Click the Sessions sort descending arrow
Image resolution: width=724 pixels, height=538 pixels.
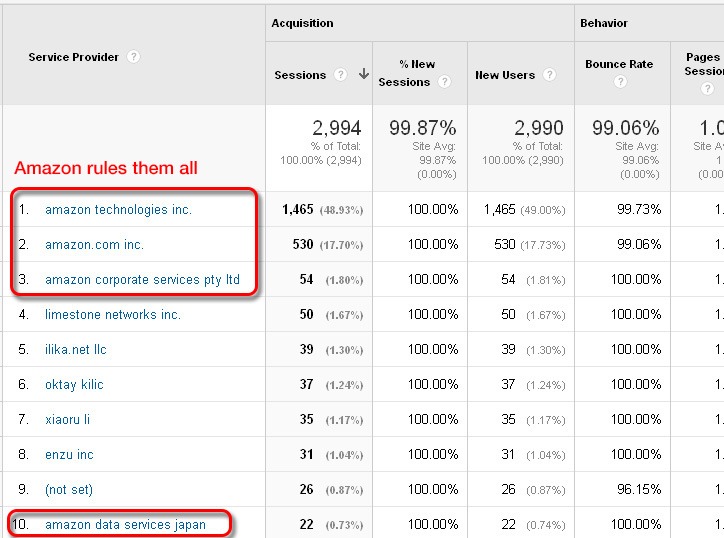[x=364, y=74]
